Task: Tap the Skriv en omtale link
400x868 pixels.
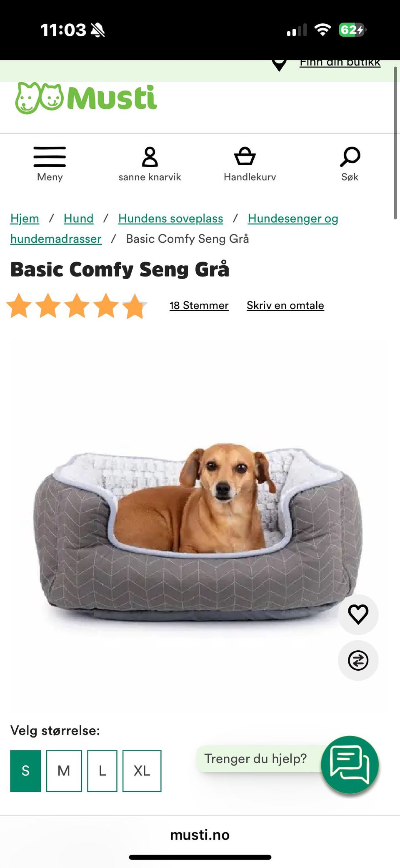Action: [x=285, y=305]
